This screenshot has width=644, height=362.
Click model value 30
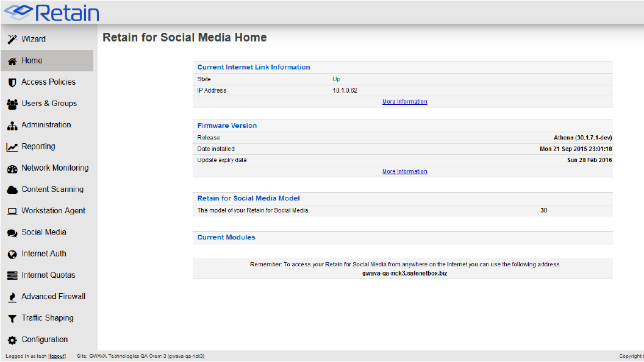pos(544,210)
